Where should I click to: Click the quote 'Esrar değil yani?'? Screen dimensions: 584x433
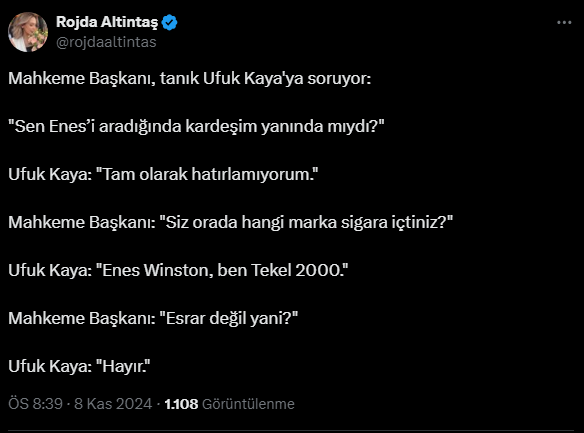point(229,318)
